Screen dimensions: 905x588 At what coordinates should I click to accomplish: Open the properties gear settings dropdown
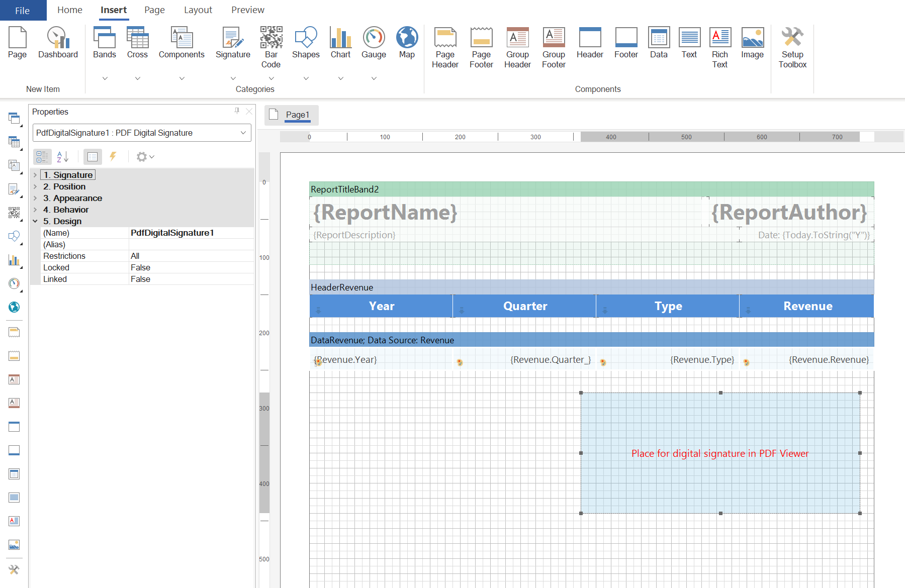(x=145, y=157)
